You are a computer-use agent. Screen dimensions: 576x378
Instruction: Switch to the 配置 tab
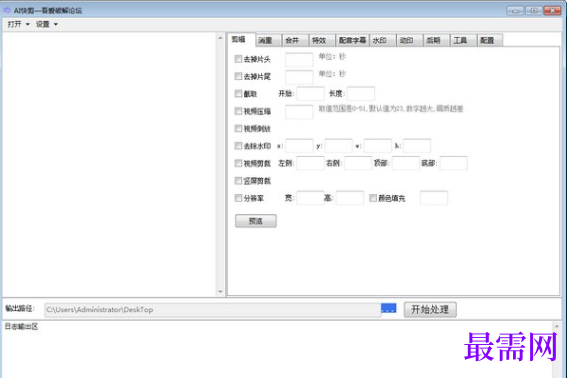(x=490, y=40)
